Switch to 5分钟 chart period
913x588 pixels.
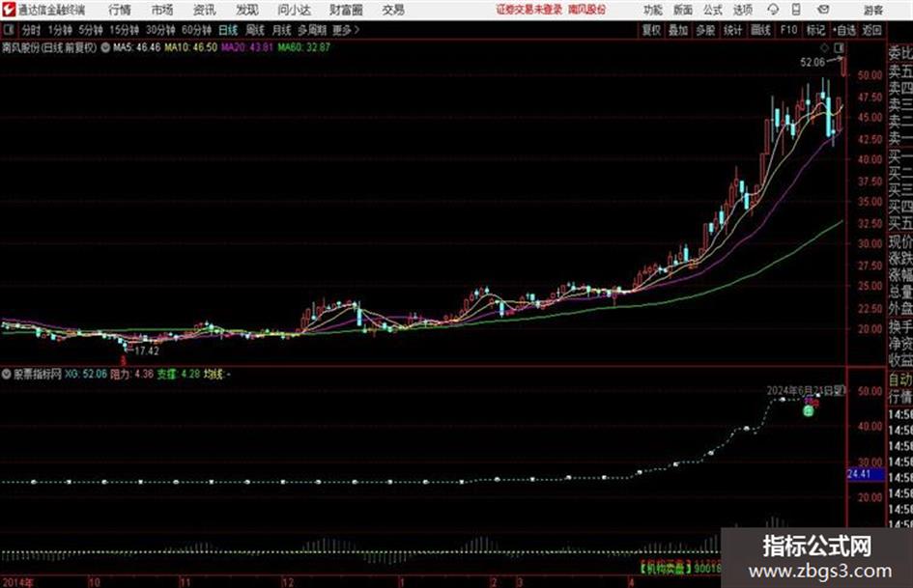tap(91, 30)
